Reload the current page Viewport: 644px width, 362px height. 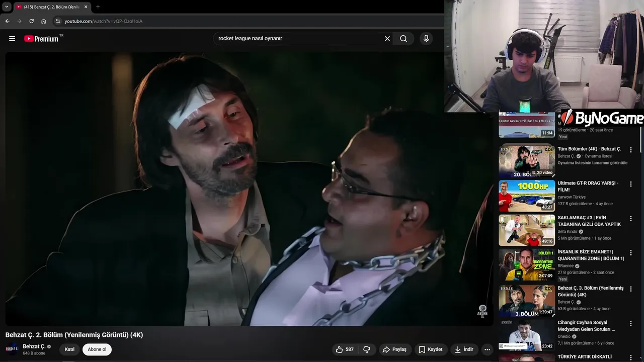32,21
